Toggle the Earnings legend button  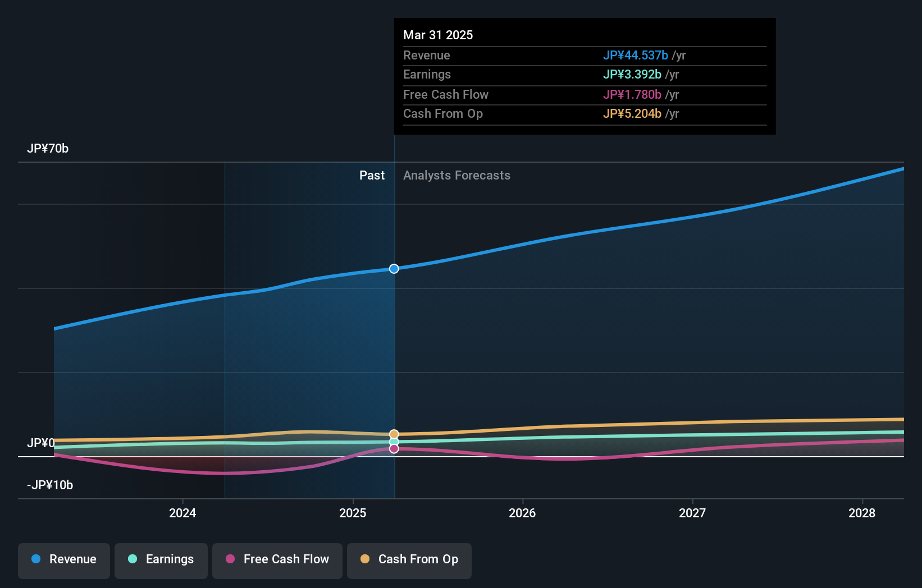(x=161, y=561)
